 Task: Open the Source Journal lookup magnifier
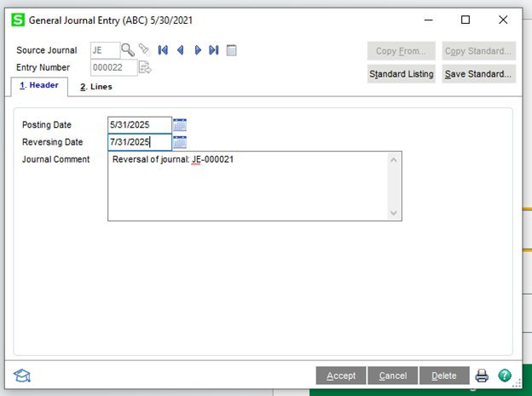(128, 50)
